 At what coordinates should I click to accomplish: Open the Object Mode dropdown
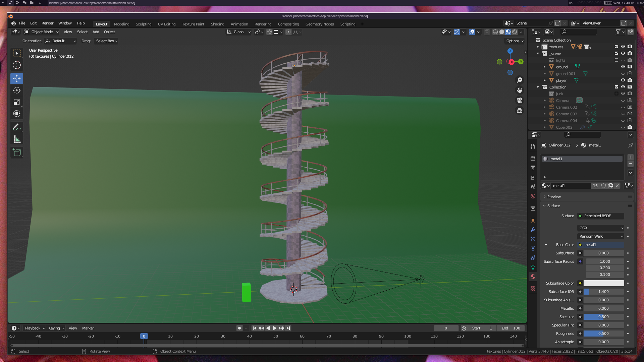[42, 32]
